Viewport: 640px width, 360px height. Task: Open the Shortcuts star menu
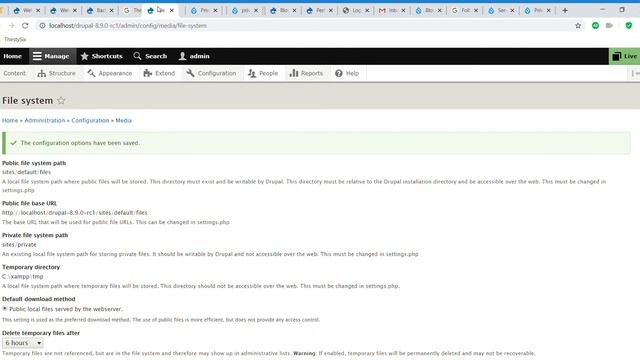pyautogui.click(x=102, y=56)
